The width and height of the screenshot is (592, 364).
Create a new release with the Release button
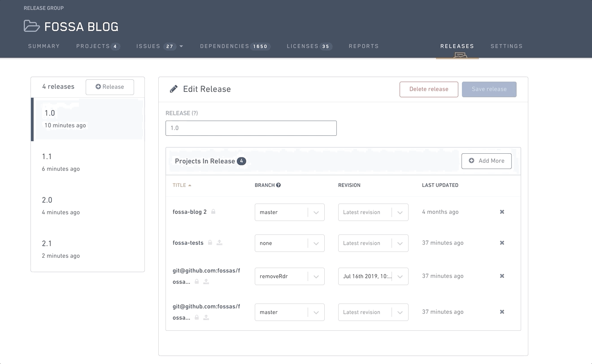(x=110, y=87)
